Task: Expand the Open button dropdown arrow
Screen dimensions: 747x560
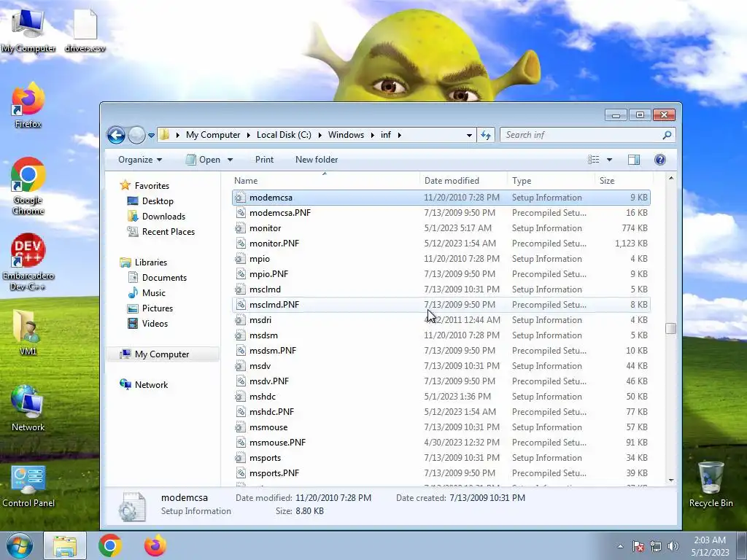Action: point(230,160)
